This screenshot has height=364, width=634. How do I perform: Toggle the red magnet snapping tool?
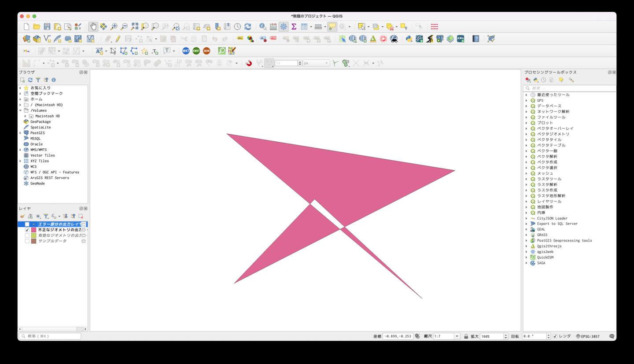249,63
